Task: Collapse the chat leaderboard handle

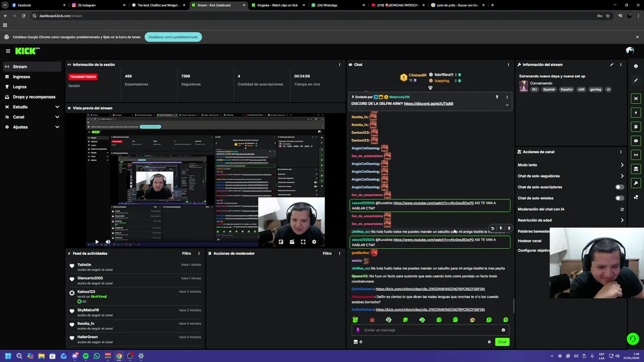Action: pos(430,88)
